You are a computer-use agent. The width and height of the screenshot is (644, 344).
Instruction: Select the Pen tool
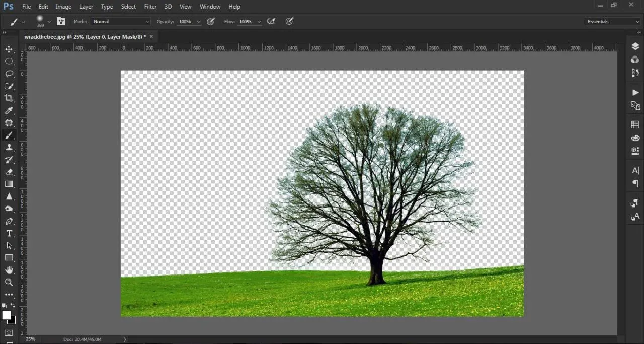click(9, 221)
